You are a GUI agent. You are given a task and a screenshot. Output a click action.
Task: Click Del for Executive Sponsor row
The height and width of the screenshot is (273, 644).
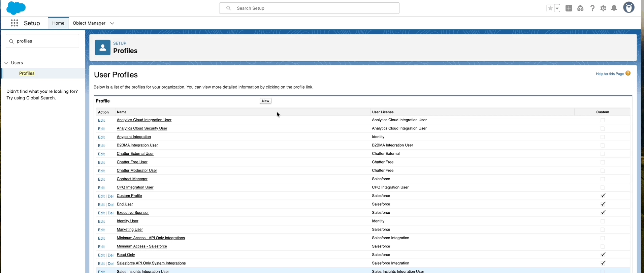tap(110, 213)
